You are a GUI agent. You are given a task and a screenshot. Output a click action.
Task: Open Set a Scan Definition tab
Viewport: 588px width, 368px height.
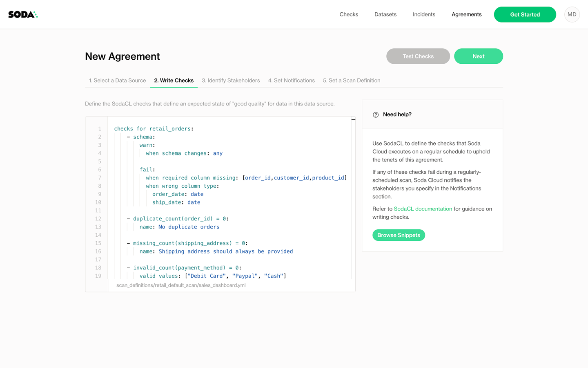352,81
